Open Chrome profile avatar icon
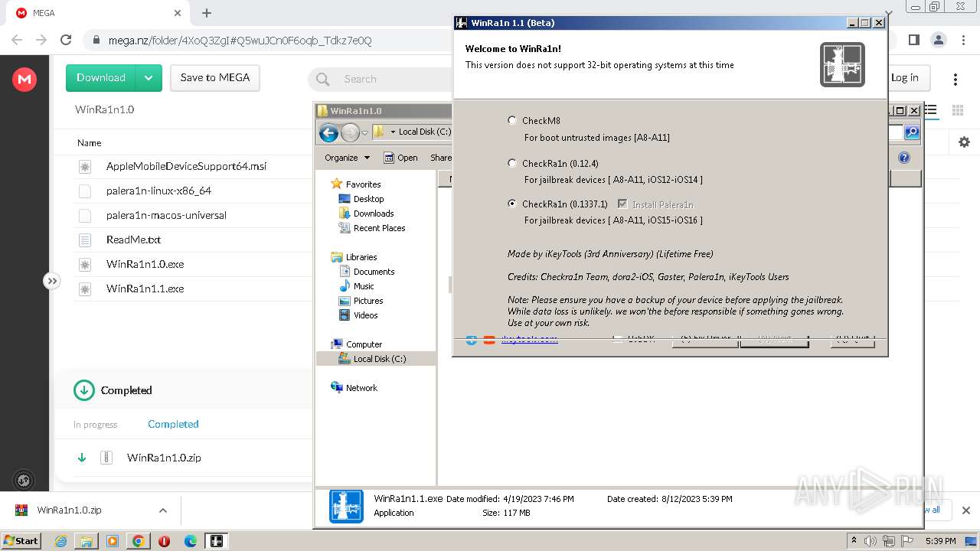The width and height of the screenshot is (980, 551). click(939, 40)
